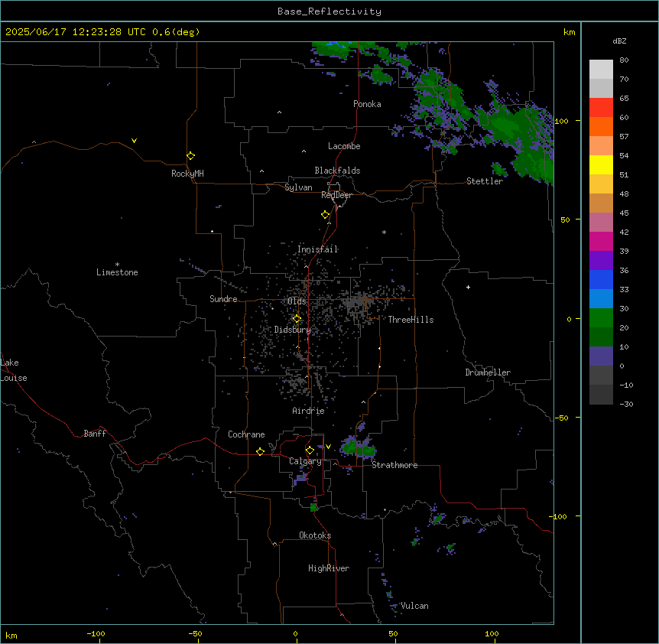Click the Sylvan label
The width and height of the screenshot is (659, 644).
298,187
